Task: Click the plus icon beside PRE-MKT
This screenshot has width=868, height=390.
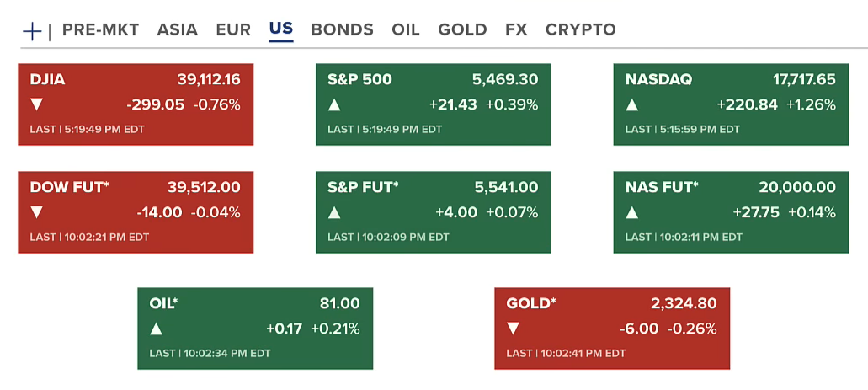Action: pos(32,31)
